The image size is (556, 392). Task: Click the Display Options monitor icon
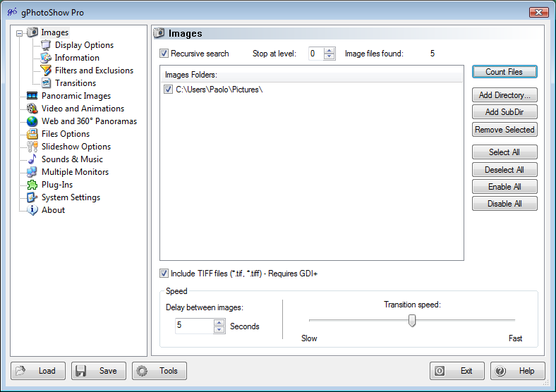tap(46, 45)
